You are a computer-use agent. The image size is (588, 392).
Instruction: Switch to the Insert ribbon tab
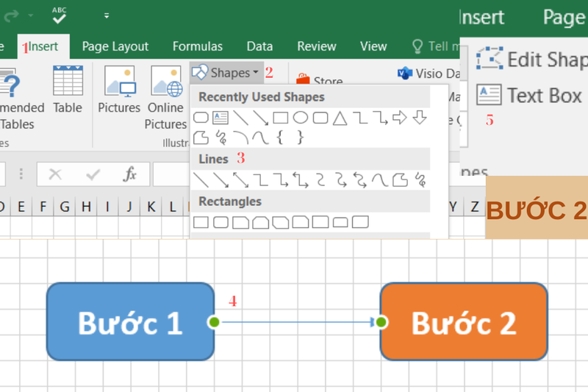[x=43, y=46]
